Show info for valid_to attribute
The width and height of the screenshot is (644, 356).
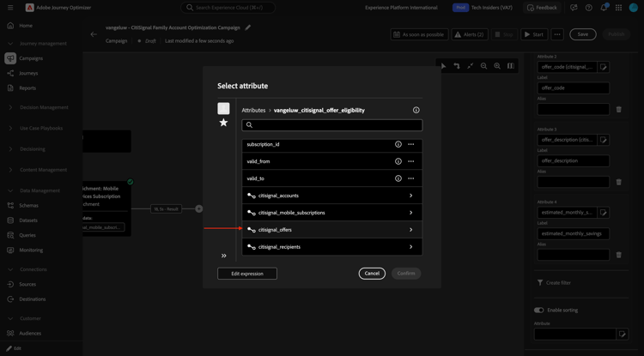(x=398, y=178)
